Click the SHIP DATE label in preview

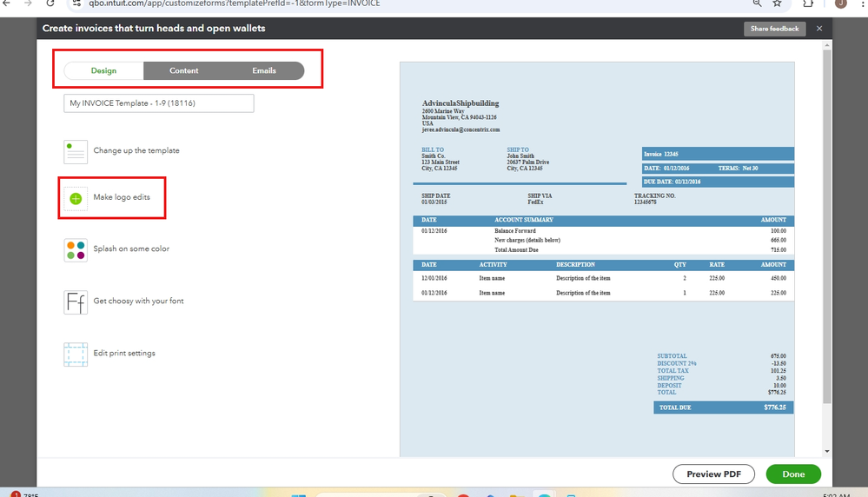(x=435, y=195)
